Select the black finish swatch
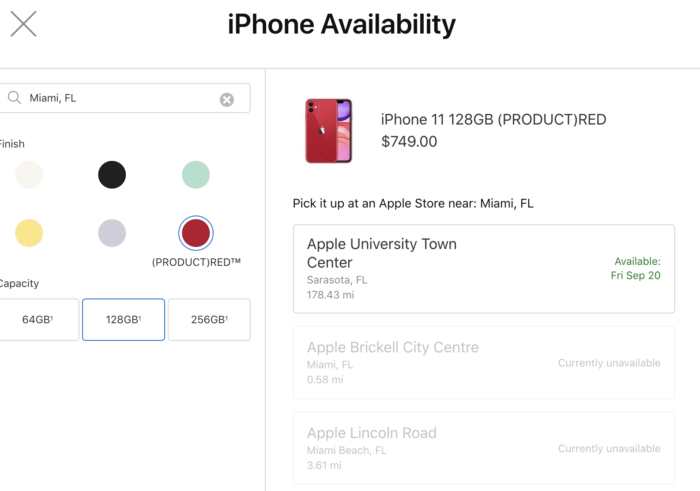Viewport: 700px width, 491px height. point(112,175)
